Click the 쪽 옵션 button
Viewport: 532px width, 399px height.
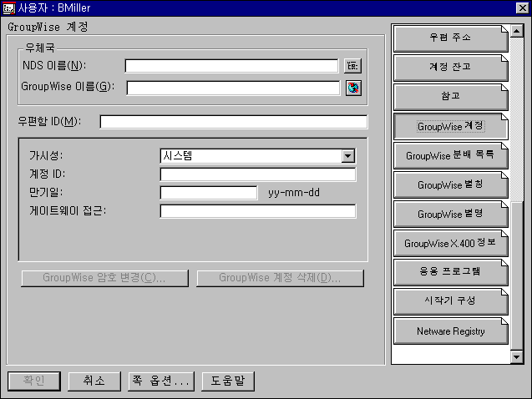point(161,381)
